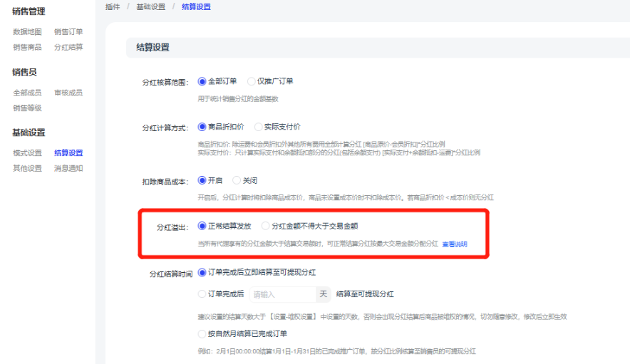Go to 销售订单 in the sidebar
The image size is (630, 364).
(x=68, y=32)
